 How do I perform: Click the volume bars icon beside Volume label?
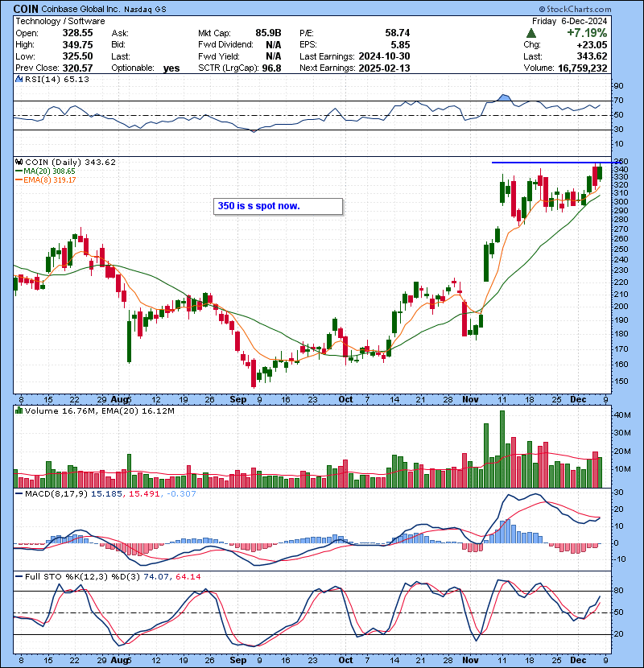[x=19, y=410]
